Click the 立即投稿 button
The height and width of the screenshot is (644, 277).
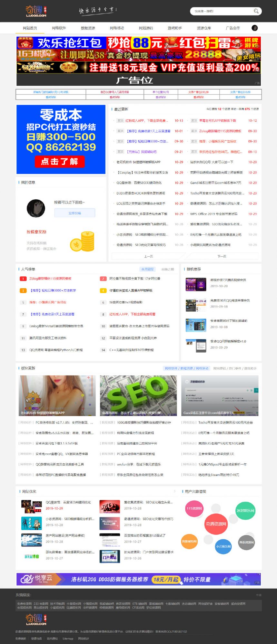coord(74,213)
